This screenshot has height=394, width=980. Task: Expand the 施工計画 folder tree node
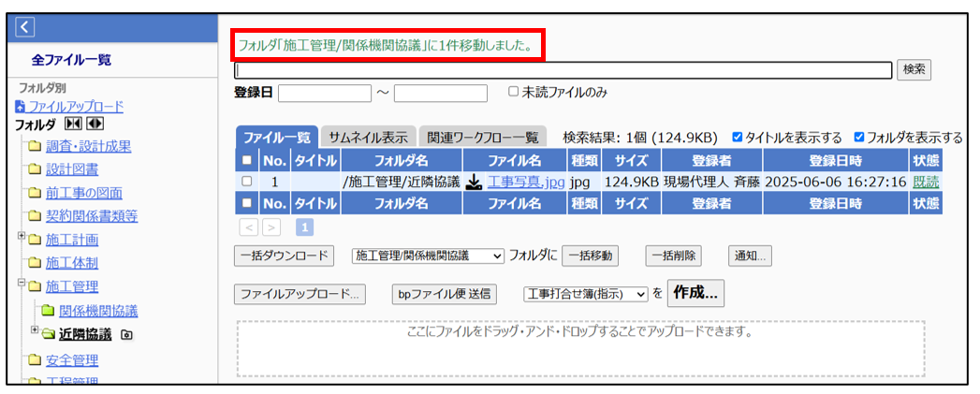click(x=21, y=236)
